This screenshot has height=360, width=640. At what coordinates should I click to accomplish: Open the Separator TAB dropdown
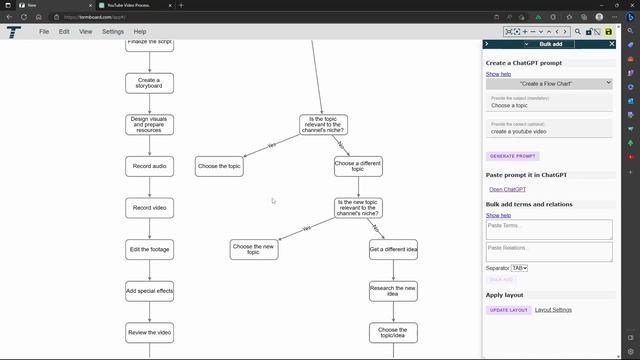[520, 268]
